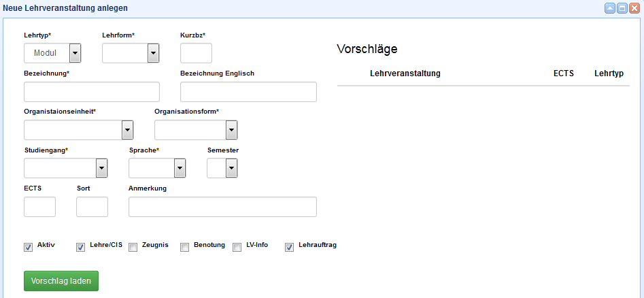The width and height of the screenshot is (644, 298).
Task: Click the Anmerkung text field
Action: tap(222, 207)
